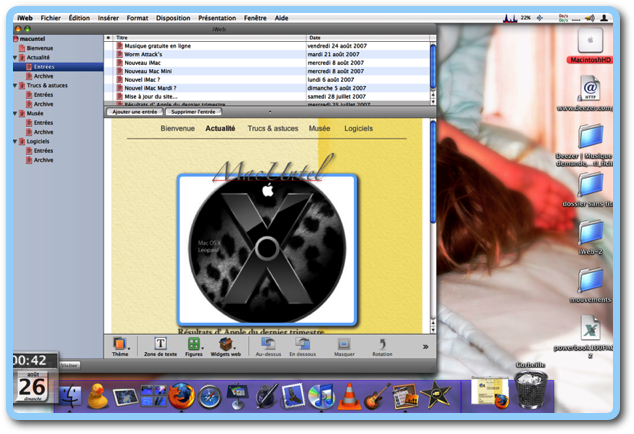Screen dimensions: 634x434
Task: Click the Logiciels page navigation link
Action: [x=359, y=128]
